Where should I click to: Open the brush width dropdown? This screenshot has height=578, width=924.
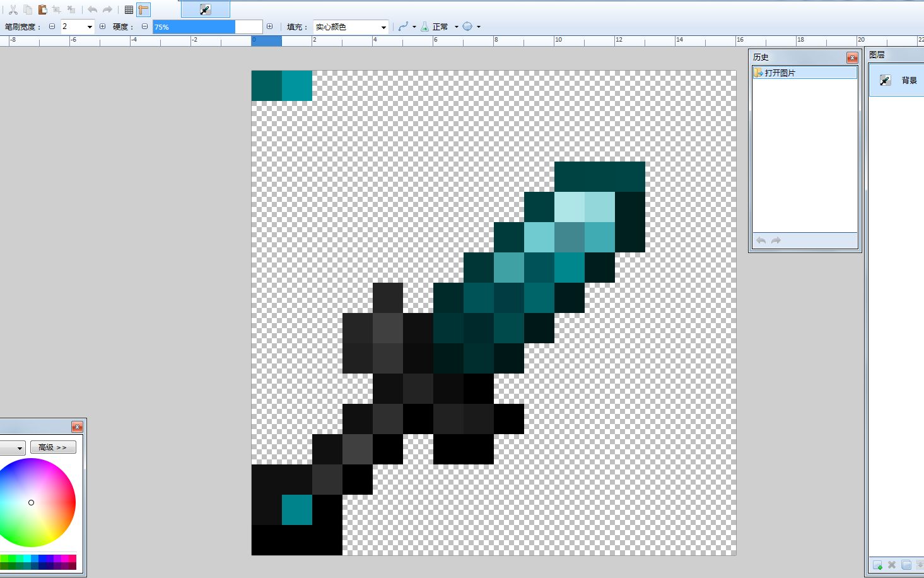(x=90, y=27)
